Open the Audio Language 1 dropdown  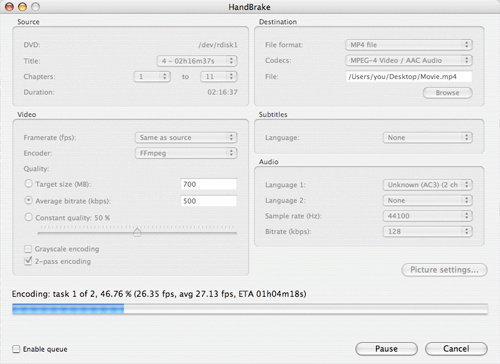coord(427,185)
